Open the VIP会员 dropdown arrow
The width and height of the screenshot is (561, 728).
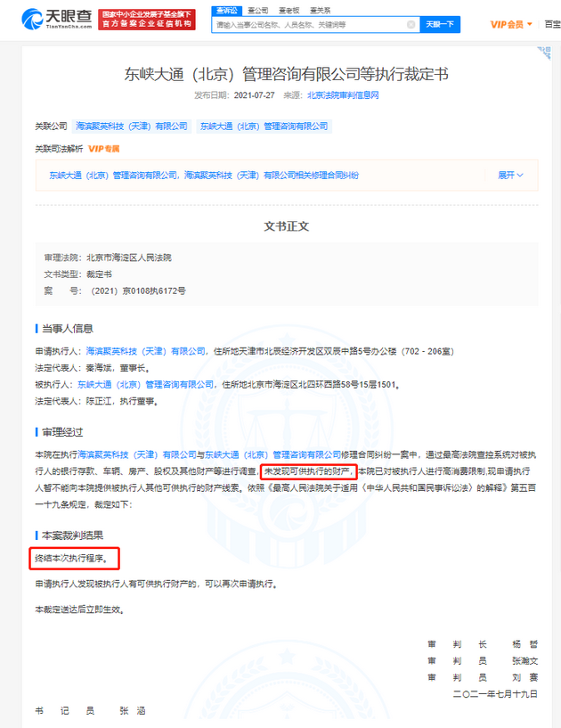530,24
